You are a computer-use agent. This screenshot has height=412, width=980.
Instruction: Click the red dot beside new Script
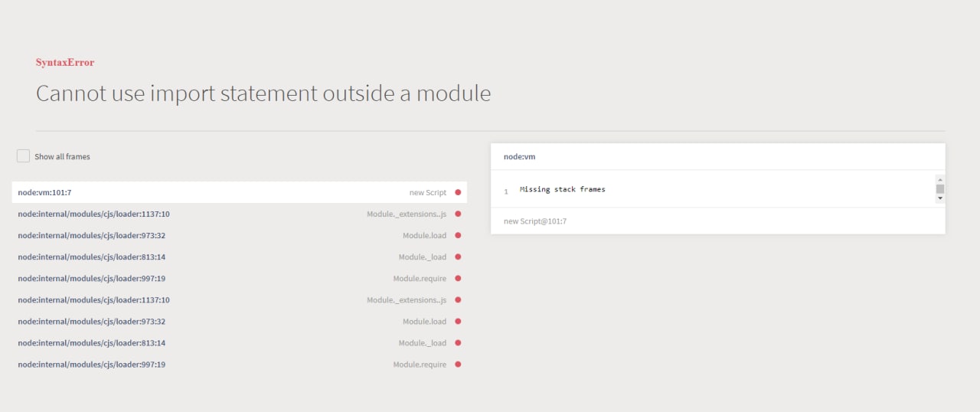[458, 193]
